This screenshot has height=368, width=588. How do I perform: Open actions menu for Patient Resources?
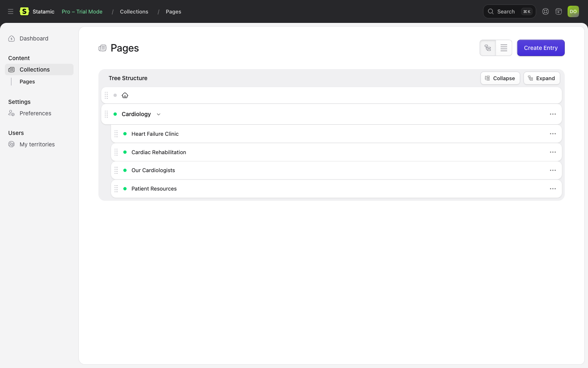point(553,188)
